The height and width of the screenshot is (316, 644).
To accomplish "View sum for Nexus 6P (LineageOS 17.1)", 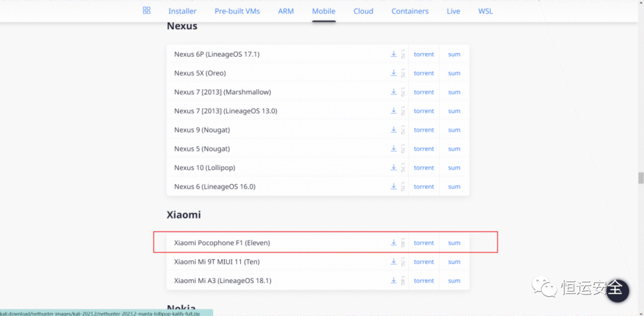I will pyautogui.click(x=454, y=54).
